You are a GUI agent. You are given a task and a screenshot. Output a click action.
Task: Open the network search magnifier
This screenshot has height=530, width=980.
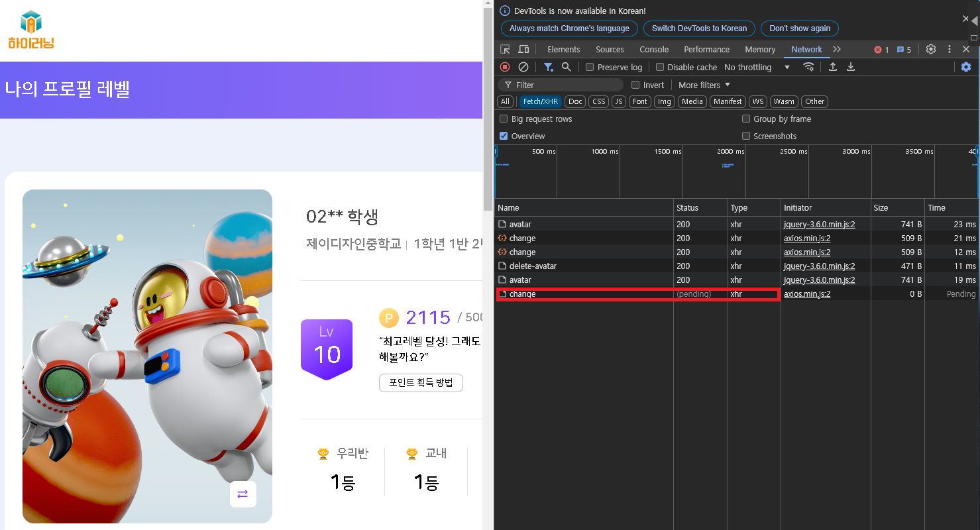point(567,67)
